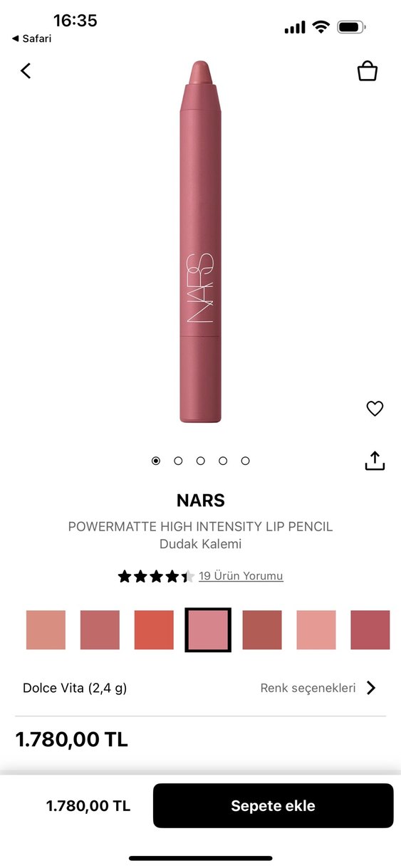Tap Dolce Vita (2,4 g) shade label

tap(75, 688)
